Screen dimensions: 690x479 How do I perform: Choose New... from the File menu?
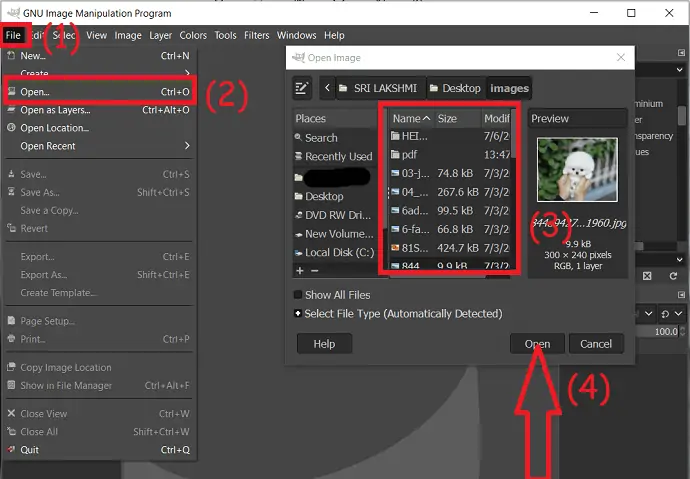tap(99, 56)
